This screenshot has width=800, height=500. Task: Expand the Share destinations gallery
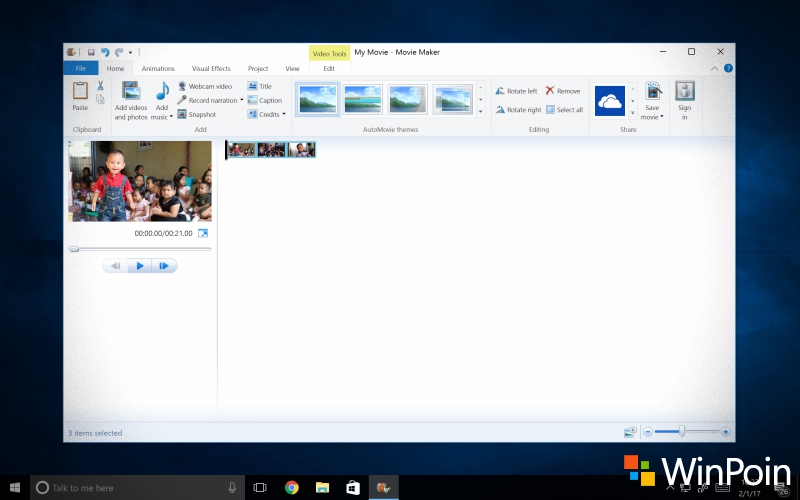tap(633, 113)
